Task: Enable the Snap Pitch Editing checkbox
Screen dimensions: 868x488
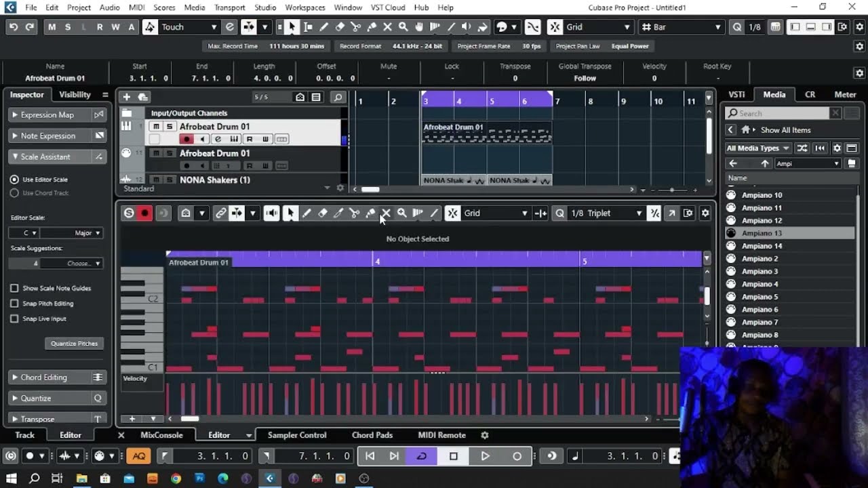Action: click(14, 304)
